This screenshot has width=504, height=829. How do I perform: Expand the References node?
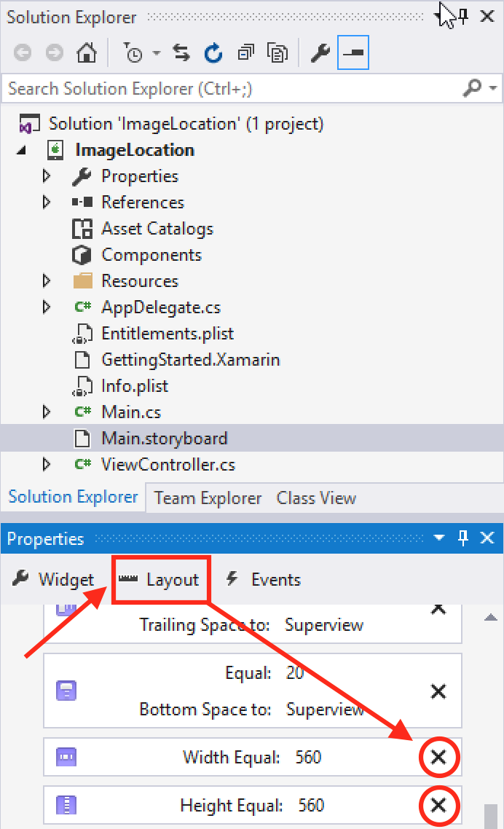(x=47, y=202)
